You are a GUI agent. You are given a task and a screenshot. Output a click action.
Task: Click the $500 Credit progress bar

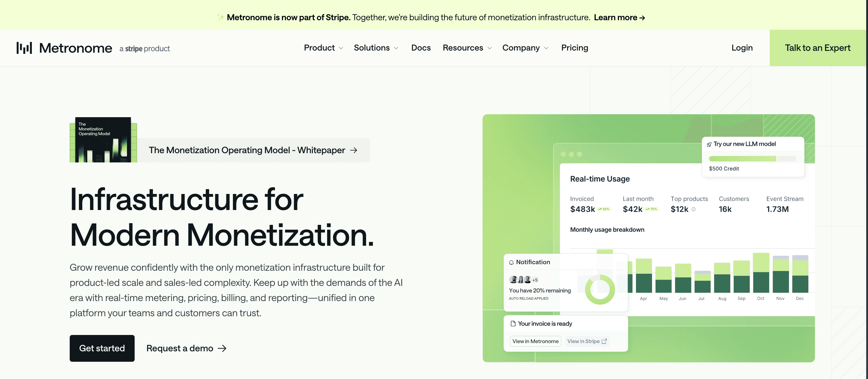pos(752,159)
